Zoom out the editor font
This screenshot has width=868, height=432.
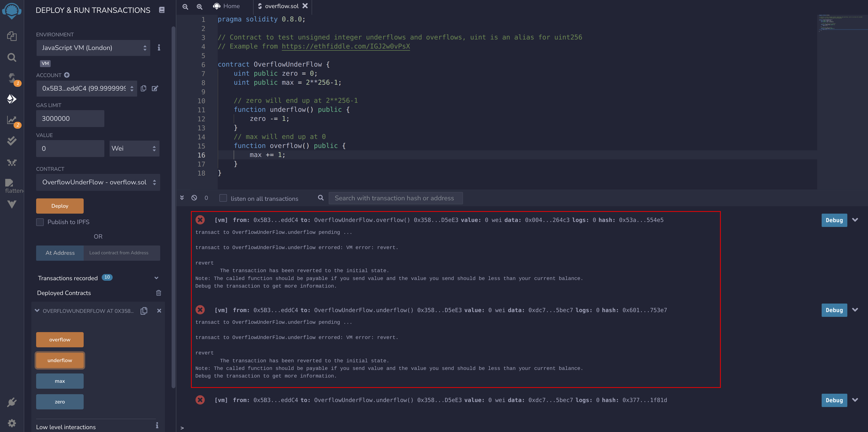(x=185, y=6)
